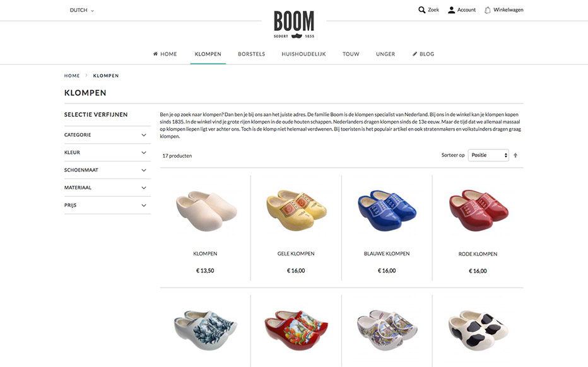Expand the Prijs filter

click(x=107, y=206)
